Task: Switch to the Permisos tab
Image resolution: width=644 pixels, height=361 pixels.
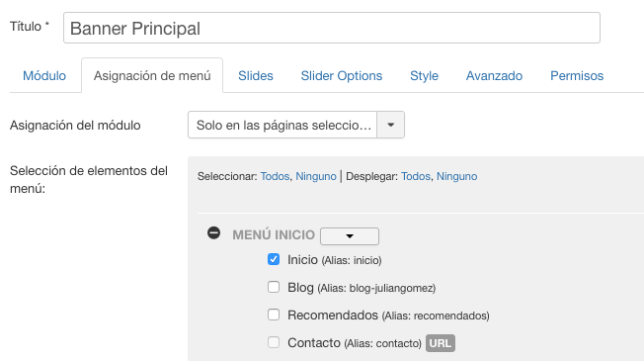Action: tap(577, 75)
